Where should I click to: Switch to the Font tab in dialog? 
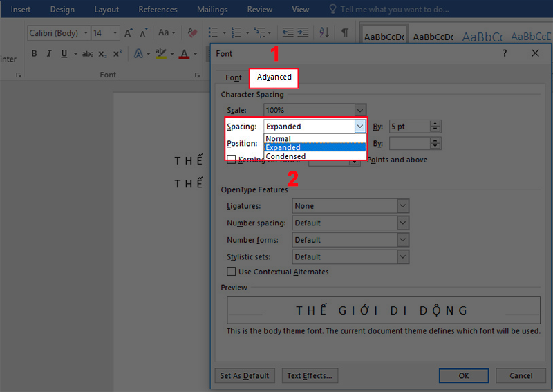click(234, 77)
